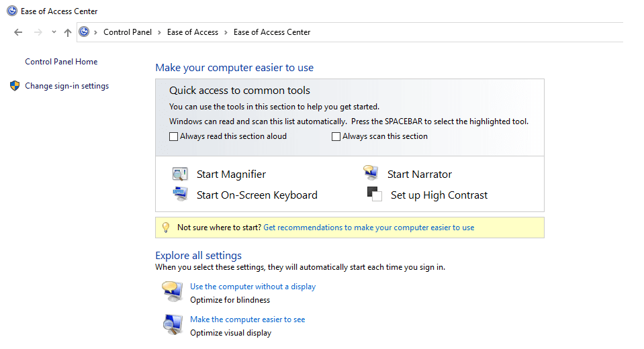Launch Start Narrator
The height and width of the screenshot is (349, 644).
(419, 174)
